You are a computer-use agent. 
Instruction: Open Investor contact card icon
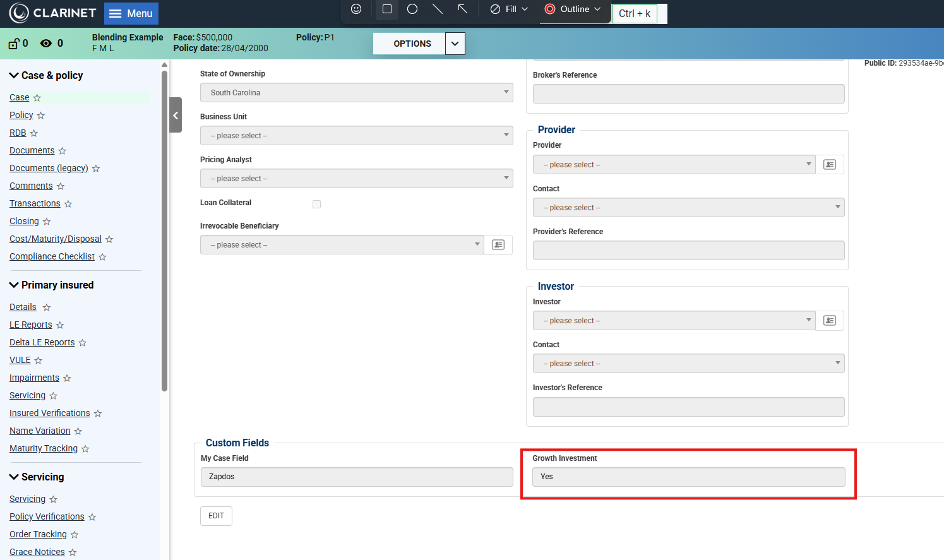tap(830, 321)
